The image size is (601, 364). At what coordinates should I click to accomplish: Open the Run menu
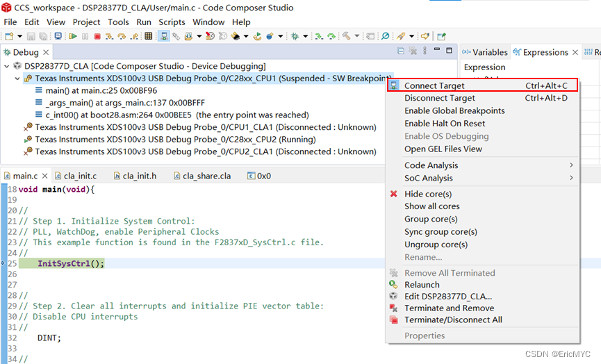pyautogui.click(x=144, y=22)
